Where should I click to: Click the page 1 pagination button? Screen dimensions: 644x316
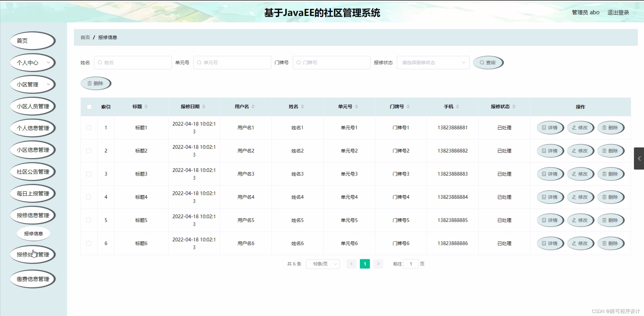click(365, 264)
